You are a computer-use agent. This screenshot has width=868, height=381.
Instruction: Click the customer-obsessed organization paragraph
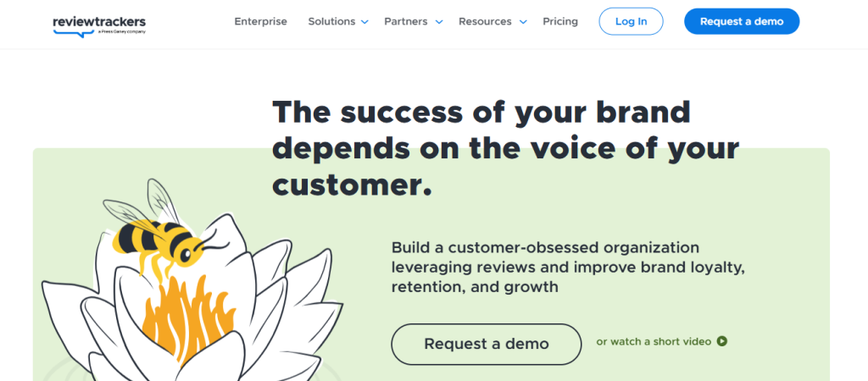568,267
